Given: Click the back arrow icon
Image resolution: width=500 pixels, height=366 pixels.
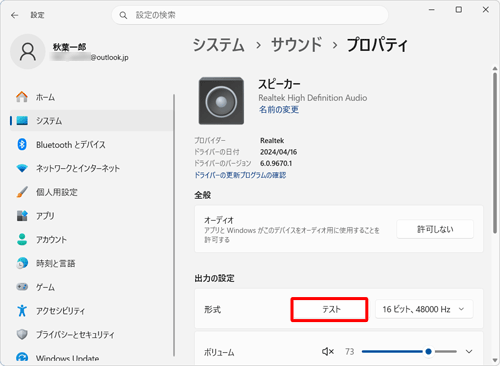Looking at the screenshot, I should coord(15,15).
